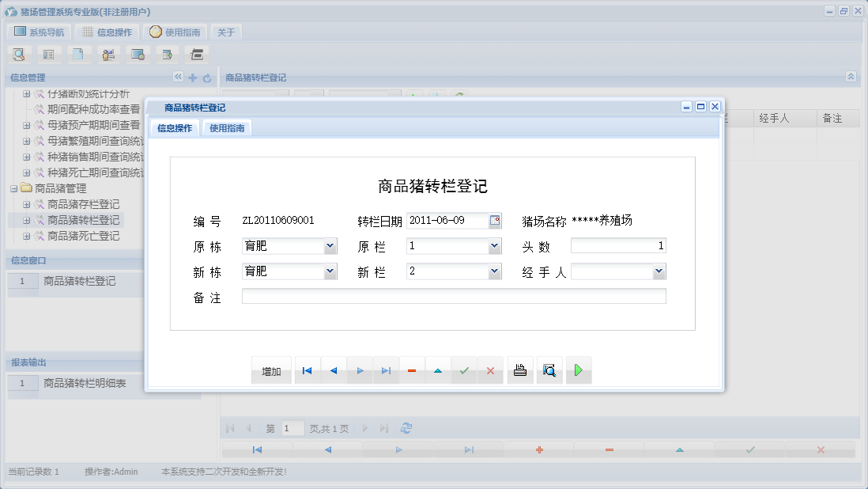Image resolution: width=868 pixels, height=489 pixels.
Task: Click the green play execute icon
Action: point(578,370)
